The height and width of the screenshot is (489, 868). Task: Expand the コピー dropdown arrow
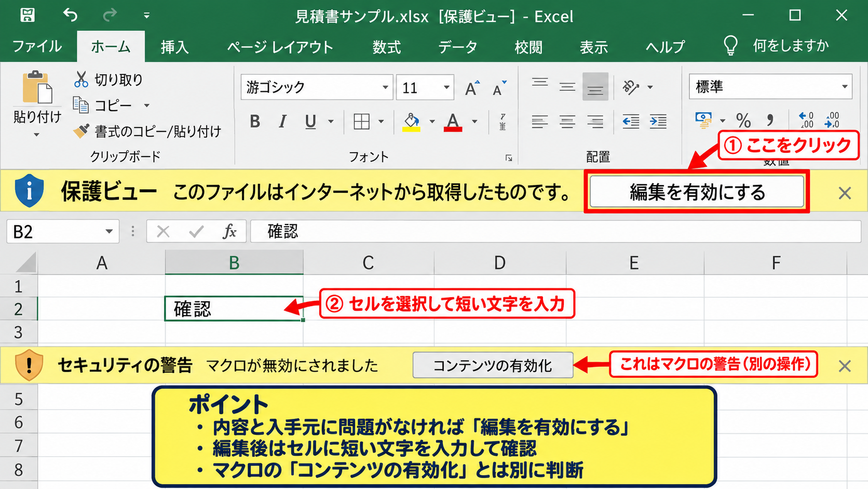(147, 105)
